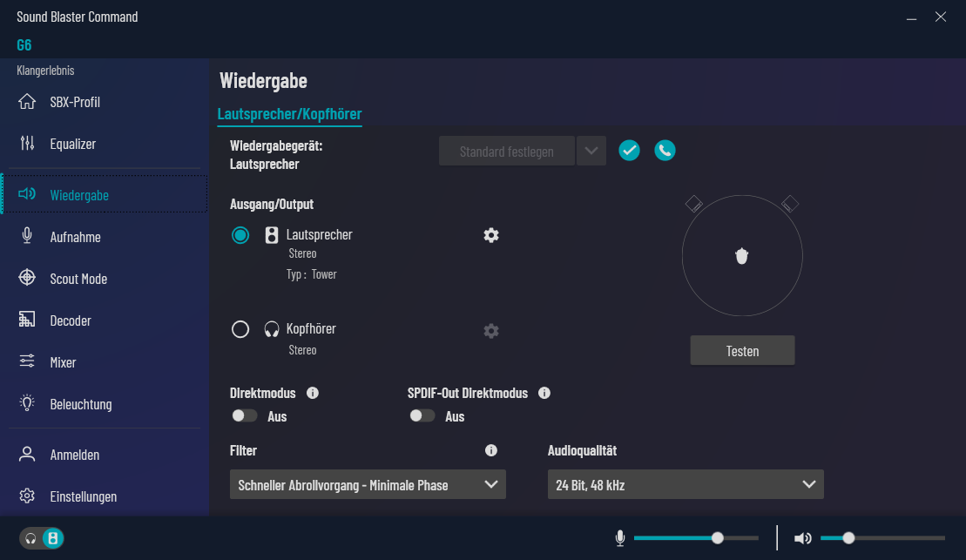Open the Filter dropdown list
Image resolution: width=966 pixels, height=560 pixels.
point(368,484)
